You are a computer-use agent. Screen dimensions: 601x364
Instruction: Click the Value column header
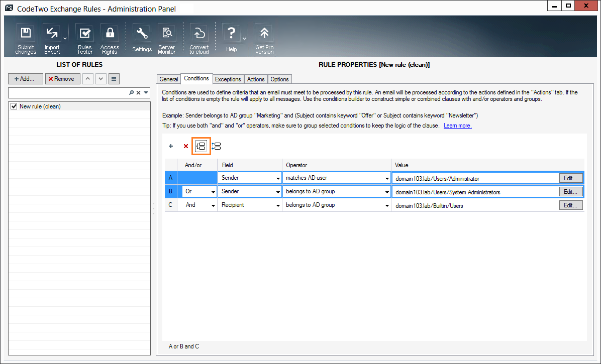pyautogui.click(x=487, y=165)
